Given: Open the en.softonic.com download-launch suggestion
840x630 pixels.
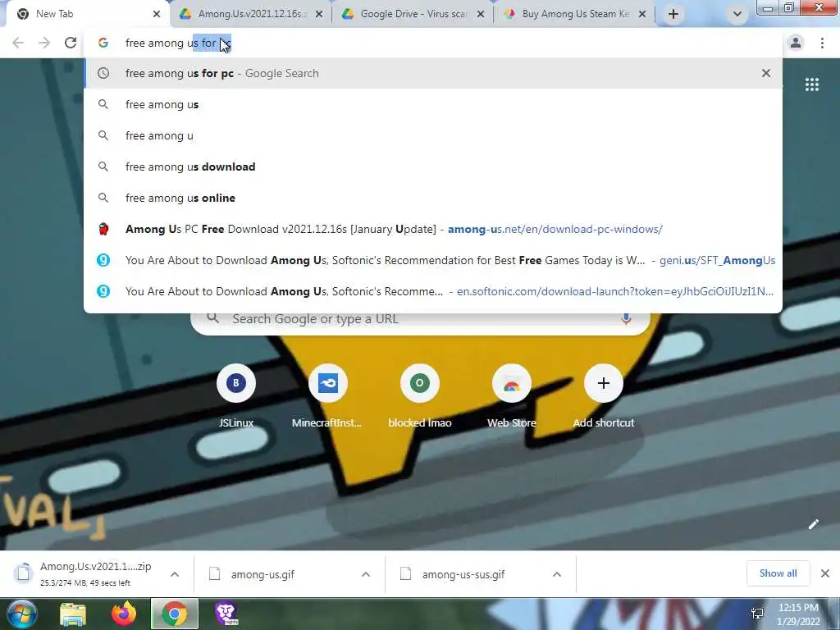Looking at the screenshot, I should [433, 291].
